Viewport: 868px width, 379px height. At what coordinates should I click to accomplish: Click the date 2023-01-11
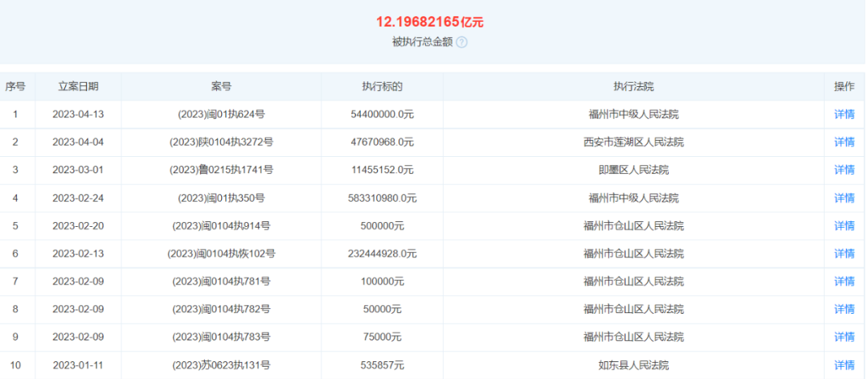coord(78,365)
